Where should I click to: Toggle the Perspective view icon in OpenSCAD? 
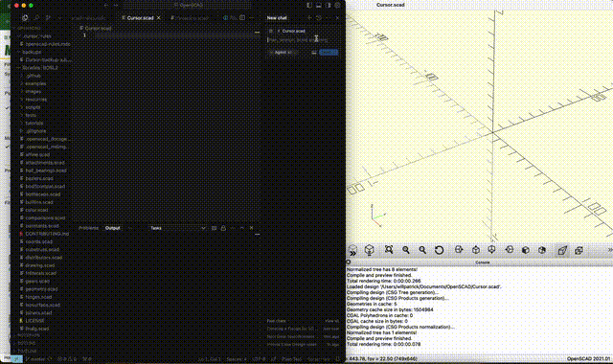tap(562, 250)
